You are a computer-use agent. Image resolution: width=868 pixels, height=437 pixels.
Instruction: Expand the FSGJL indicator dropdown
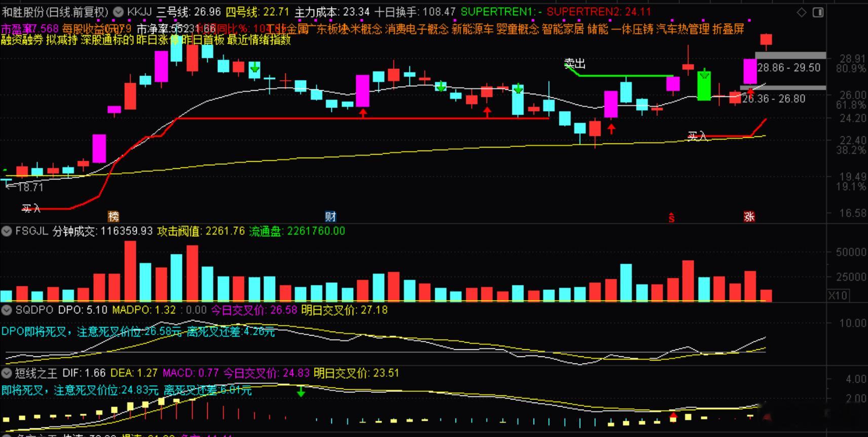[x=6, y=231]
